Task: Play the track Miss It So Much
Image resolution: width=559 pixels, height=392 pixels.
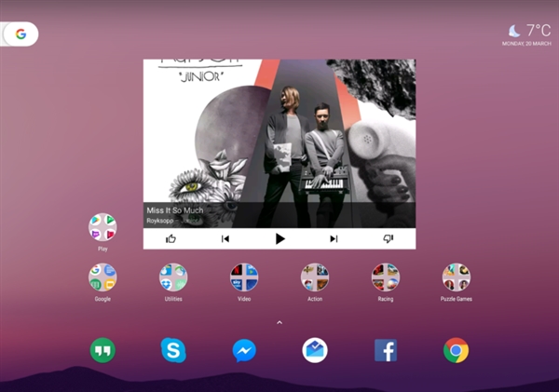Action: 279,239
